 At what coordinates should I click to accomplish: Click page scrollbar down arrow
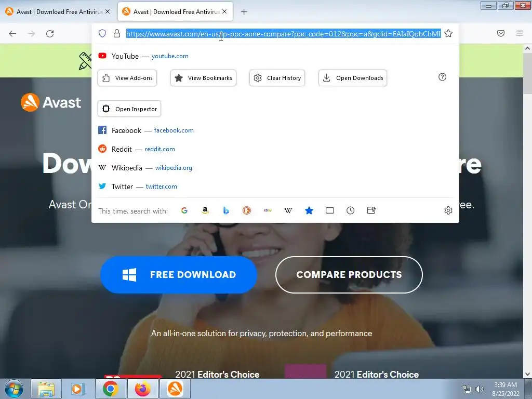click(x=528, y=374)
